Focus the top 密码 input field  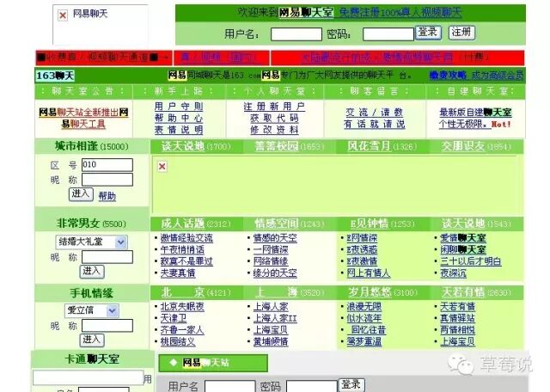(x=388, y=34)
